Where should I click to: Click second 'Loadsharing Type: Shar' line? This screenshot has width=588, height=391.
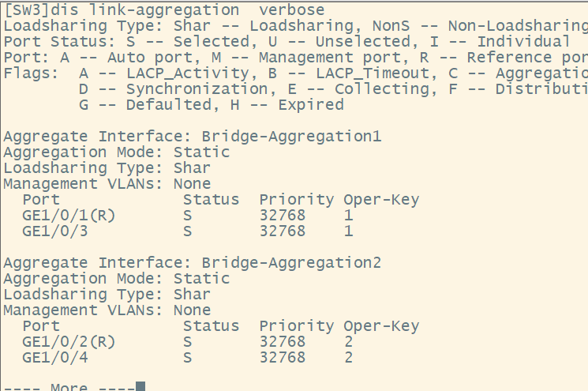[107, 294]
